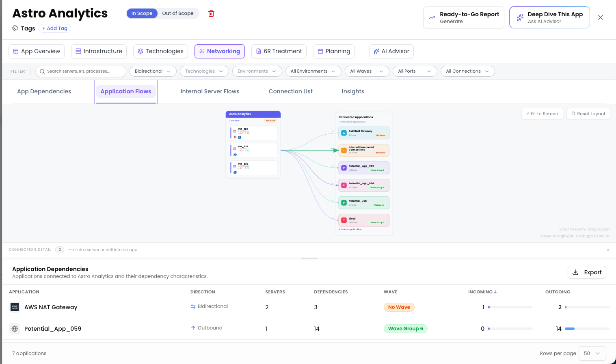Screen dimensions: 616x364
Task: Open the All Environments dropdown
Action: pyautogui.click(x=313, y=71)
